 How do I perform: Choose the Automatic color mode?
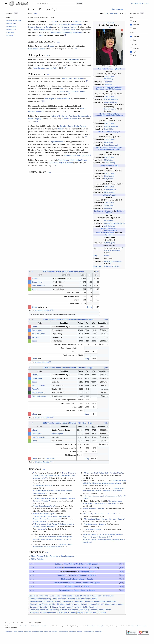click(x=131, y=48)
